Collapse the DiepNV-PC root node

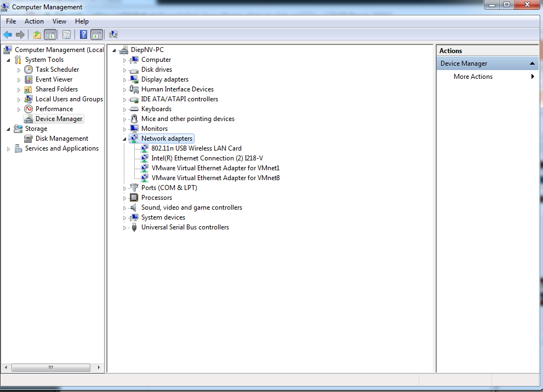(115, 50)
